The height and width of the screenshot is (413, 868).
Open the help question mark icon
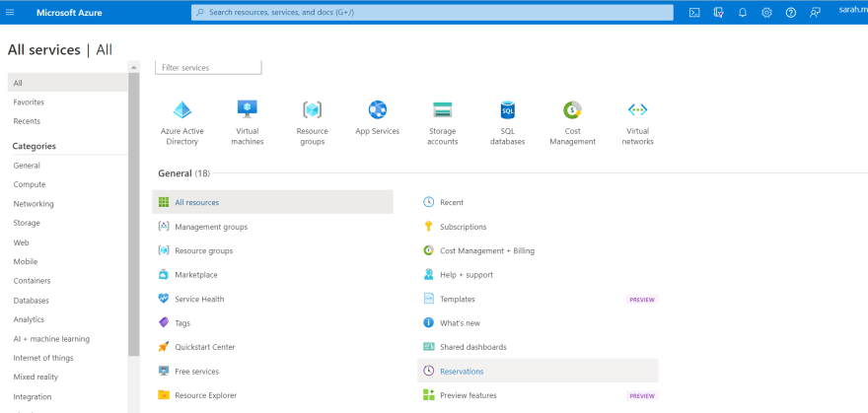click(790, 13)
